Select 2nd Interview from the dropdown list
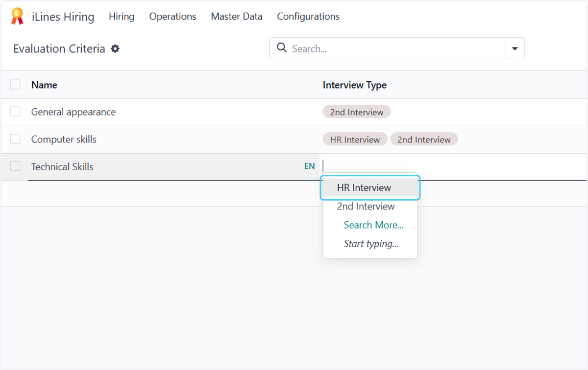The image size is (588, 370). pos(370,207)
